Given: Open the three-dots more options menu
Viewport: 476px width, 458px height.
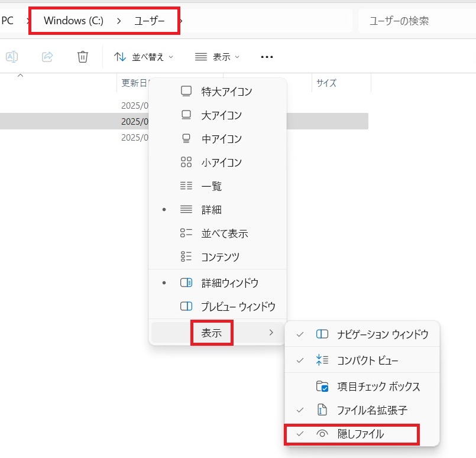Looking at the screenshot, I should [267, 57].
